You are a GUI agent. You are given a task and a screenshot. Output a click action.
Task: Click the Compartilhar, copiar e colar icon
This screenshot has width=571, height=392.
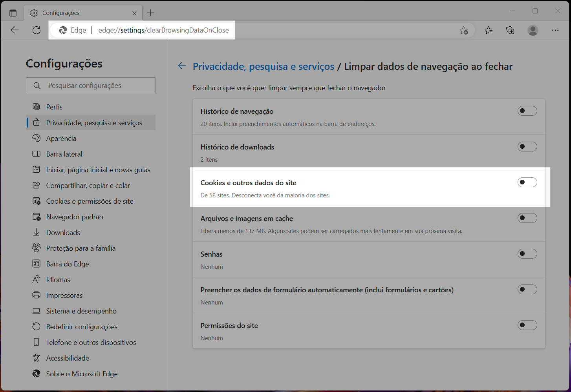[x=36, y=185]
